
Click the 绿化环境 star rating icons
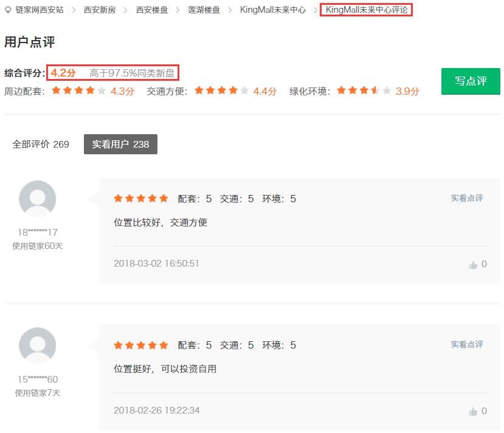(364, 91)
